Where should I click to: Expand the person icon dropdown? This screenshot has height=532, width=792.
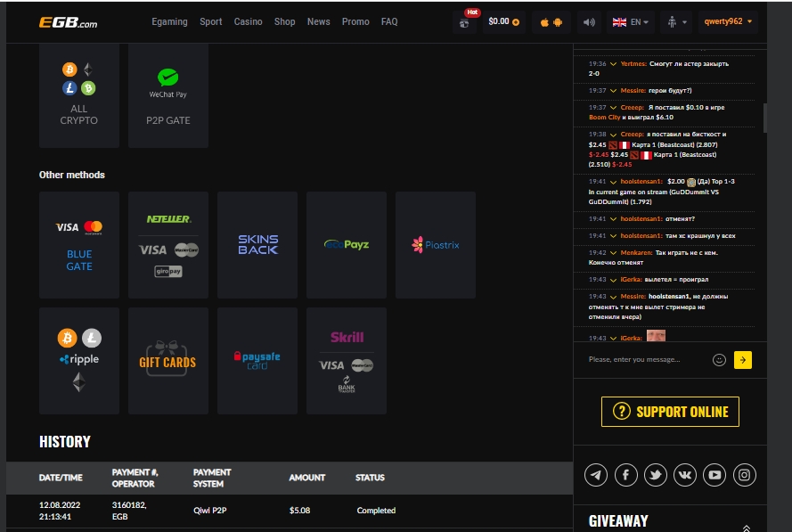[676, 22]
